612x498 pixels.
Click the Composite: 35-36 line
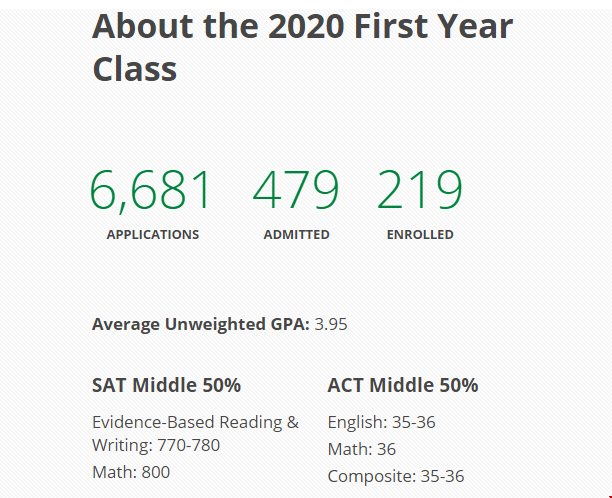tap(396, 477)
